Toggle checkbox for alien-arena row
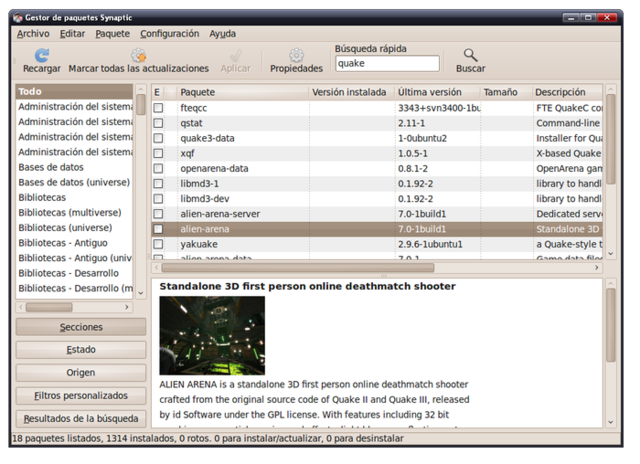Viewport: 640px width, 464px height. 158,229
